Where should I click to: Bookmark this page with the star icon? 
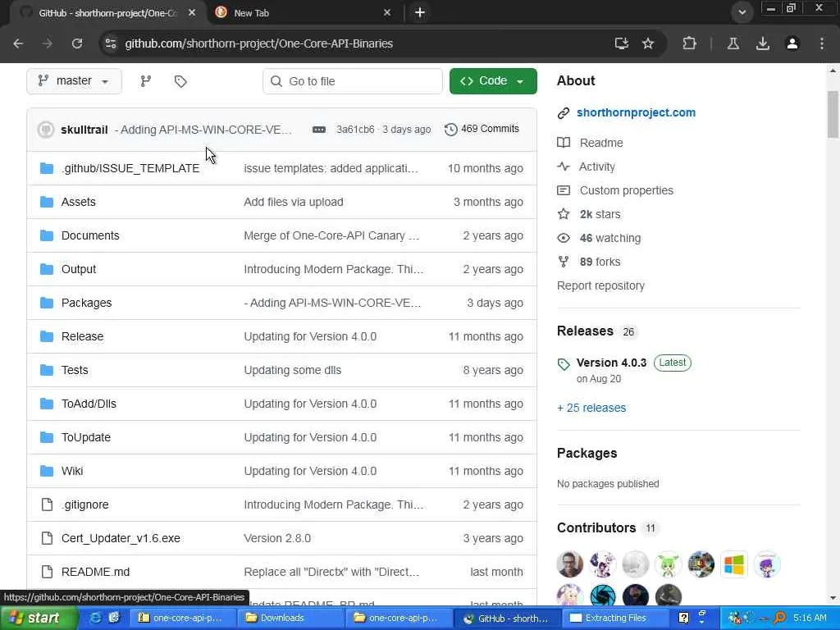648,43
